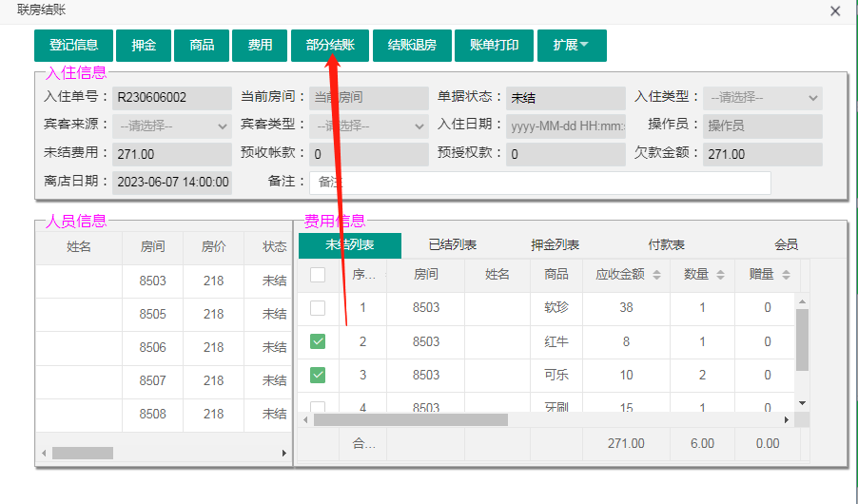
Task: Uncheck the 红牛 item checkbox
Action: click(x=318, y=341)
